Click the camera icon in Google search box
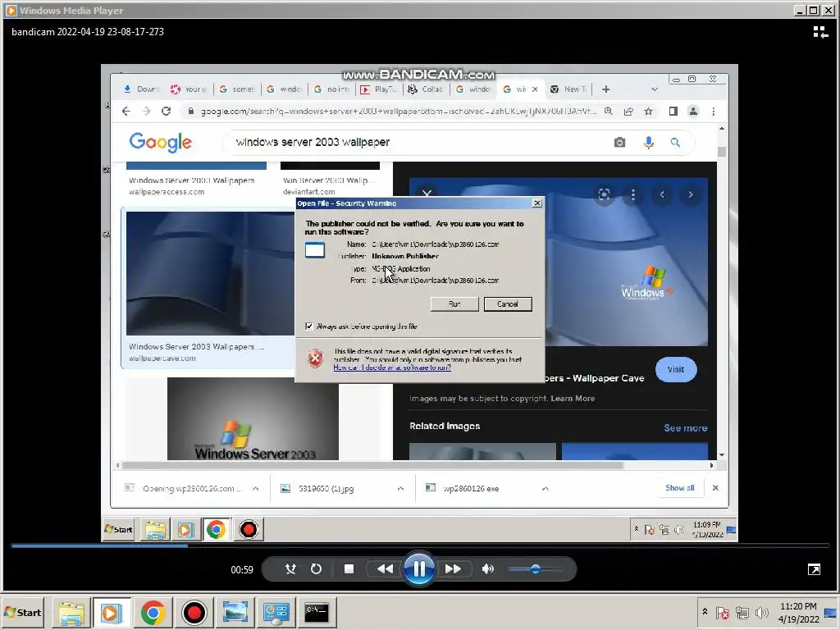Screen dimensions: 840x630 619,143
